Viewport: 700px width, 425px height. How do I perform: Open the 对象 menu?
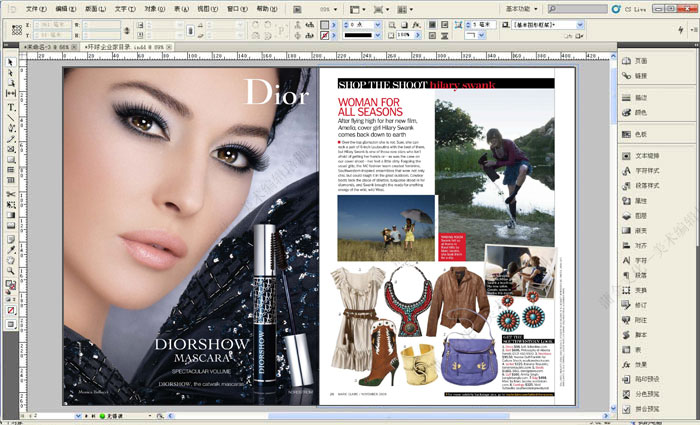154,9
